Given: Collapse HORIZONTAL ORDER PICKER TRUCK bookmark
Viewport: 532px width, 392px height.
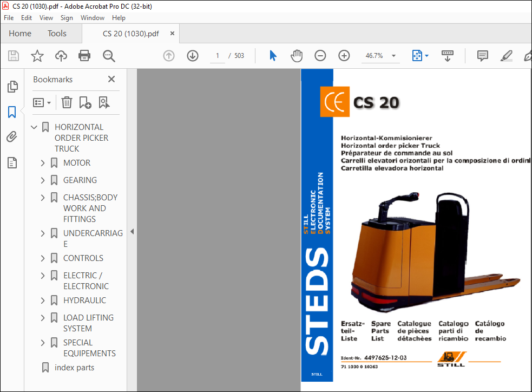Looking at the screenshot, I should point(34,127).
